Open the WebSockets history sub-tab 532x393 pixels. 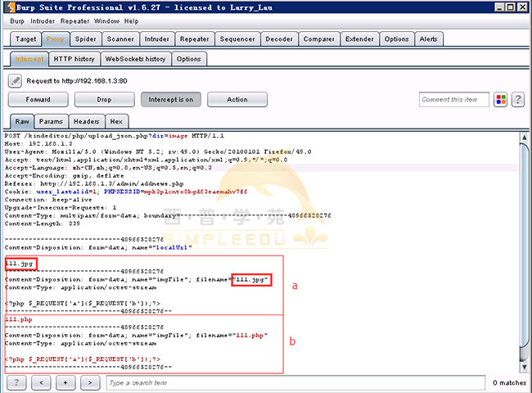coord(136,59)
